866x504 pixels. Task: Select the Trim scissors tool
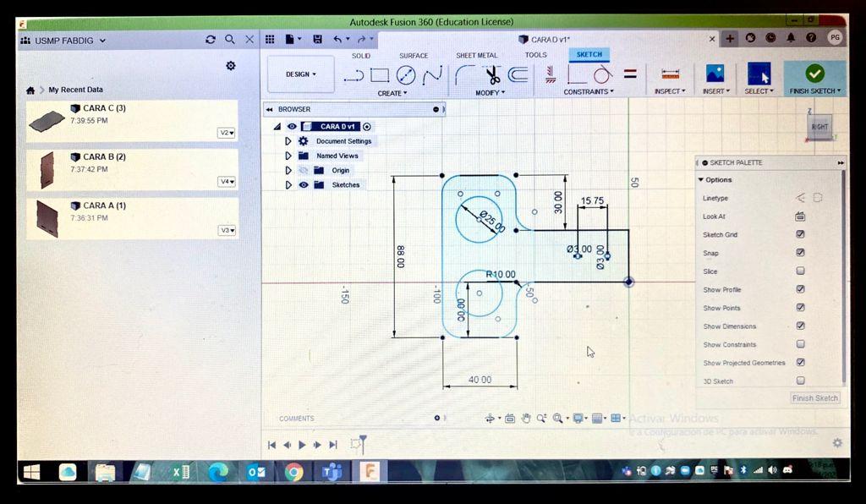tap(492, 75)
